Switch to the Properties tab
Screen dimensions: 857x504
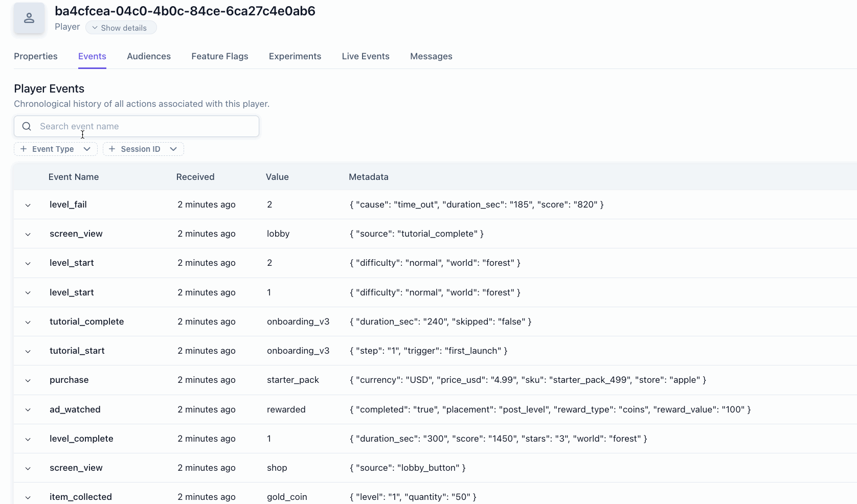(36, 56)
